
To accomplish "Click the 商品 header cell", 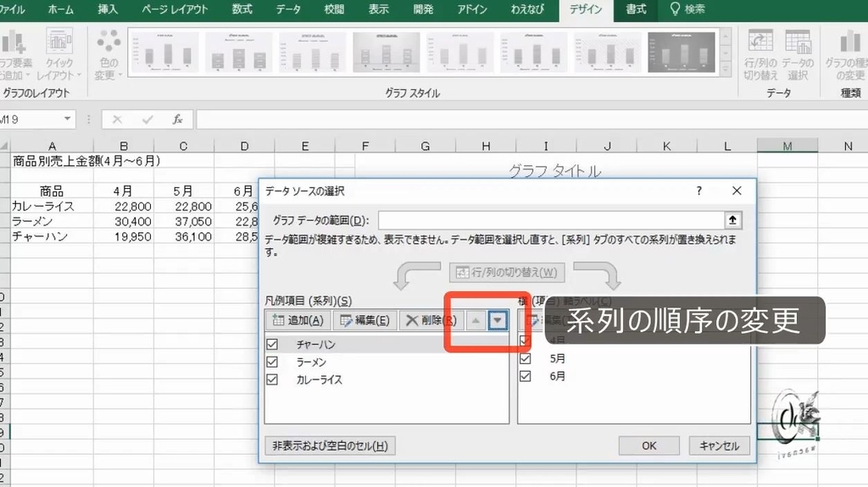I will pos(52,191).
